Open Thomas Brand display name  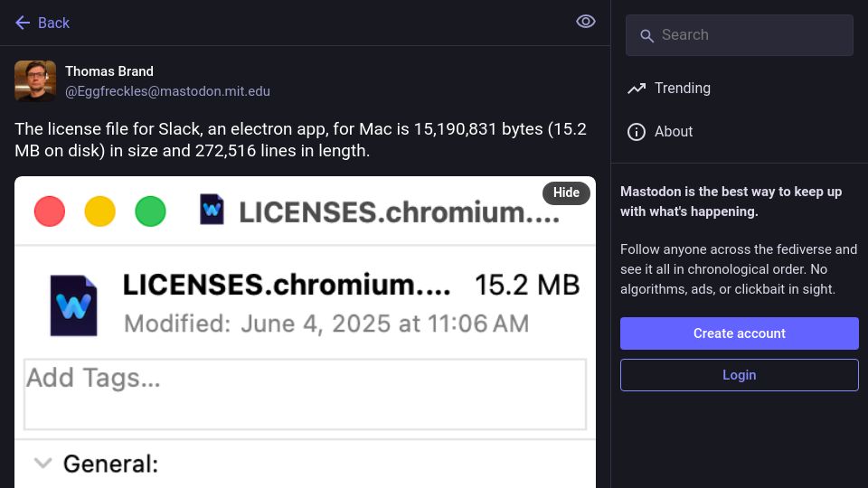pos(109,71)
